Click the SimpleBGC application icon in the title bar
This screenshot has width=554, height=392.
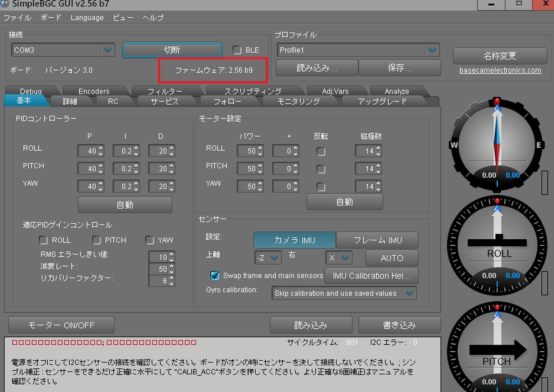(x=5, y=4)
